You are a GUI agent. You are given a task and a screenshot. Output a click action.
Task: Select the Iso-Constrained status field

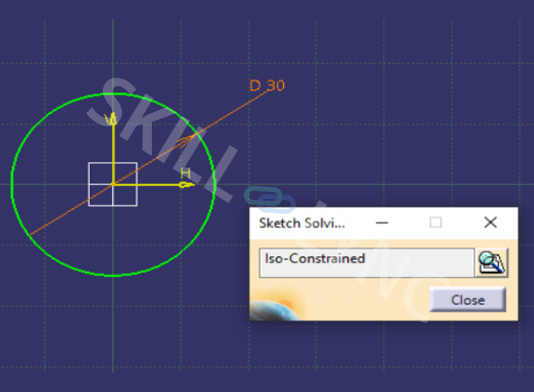[x=366, y=262]
